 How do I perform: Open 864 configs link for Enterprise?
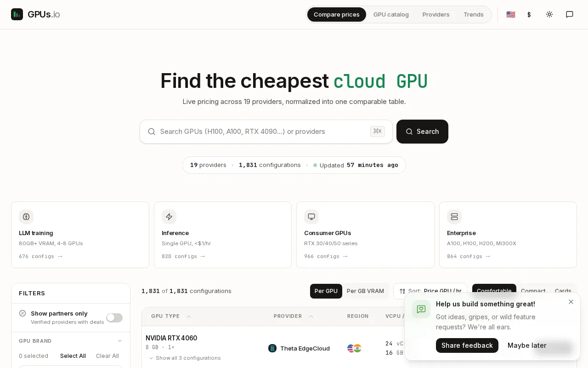pos(469,256)
